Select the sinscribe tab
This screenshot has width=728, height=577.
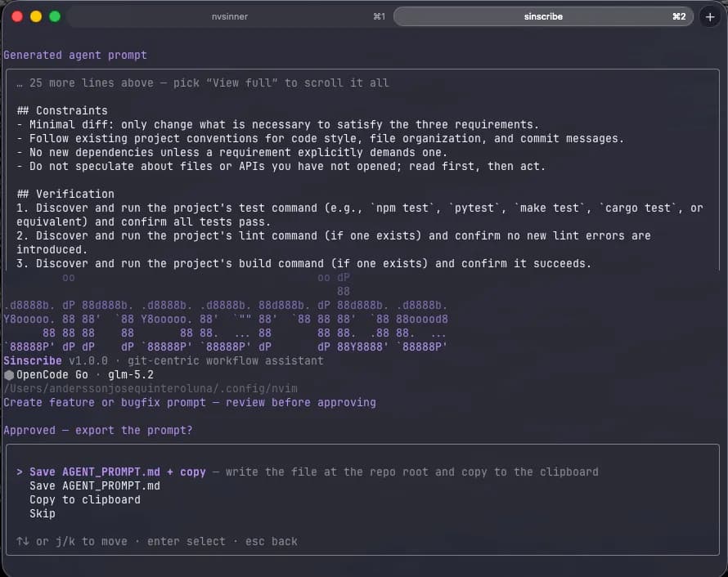coord(543,16)
